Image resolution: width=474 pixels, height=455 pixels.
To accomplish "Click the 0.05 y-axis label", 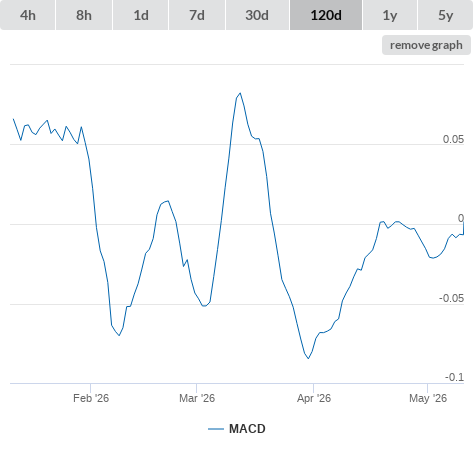I will coord(453,139).
